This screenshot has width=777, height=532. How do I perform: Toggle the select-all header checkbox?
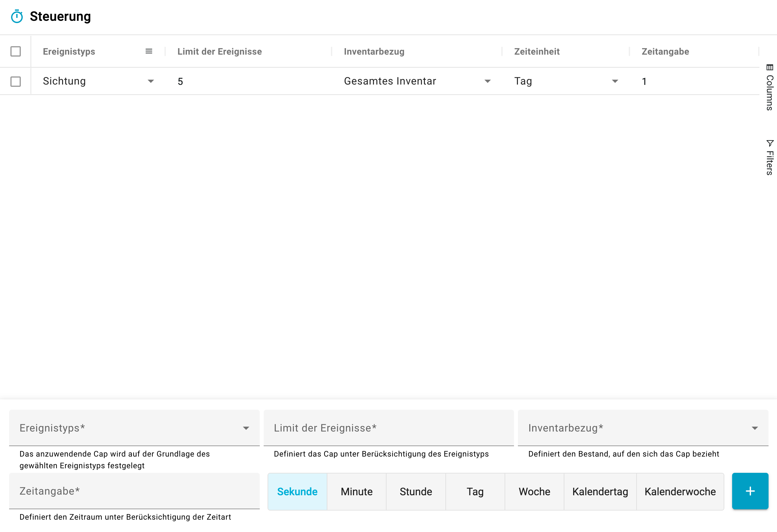click(x=16, y=51)
